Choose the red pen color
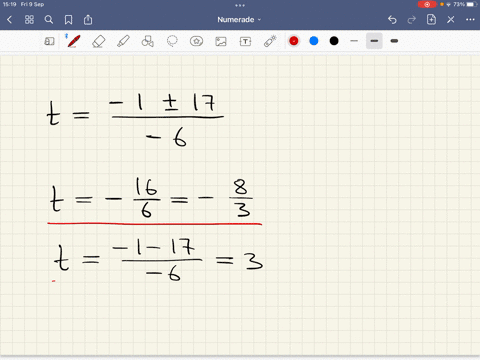The width and height of the screenshot is (480, 360). (x=294, y=41)
